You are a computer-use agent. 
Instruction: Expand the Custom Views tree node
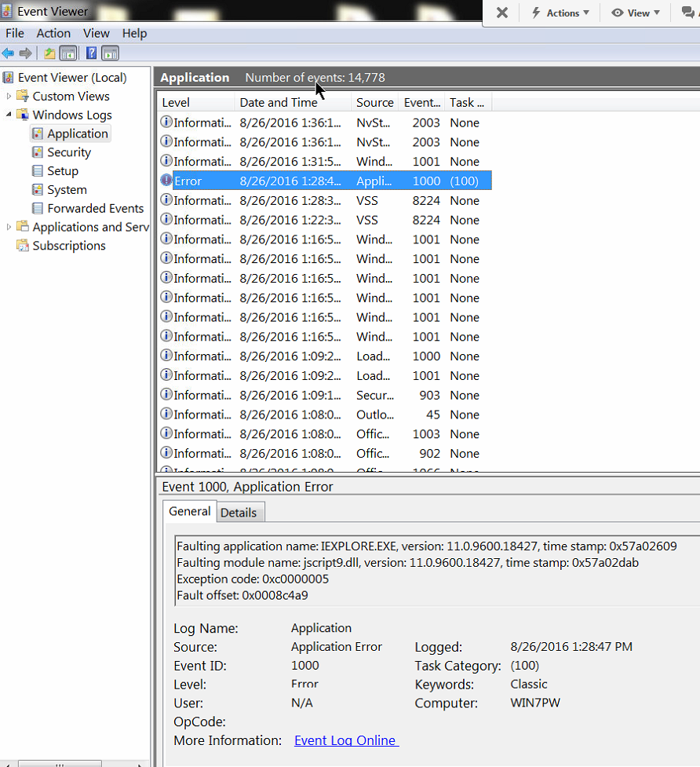point(9,97)
